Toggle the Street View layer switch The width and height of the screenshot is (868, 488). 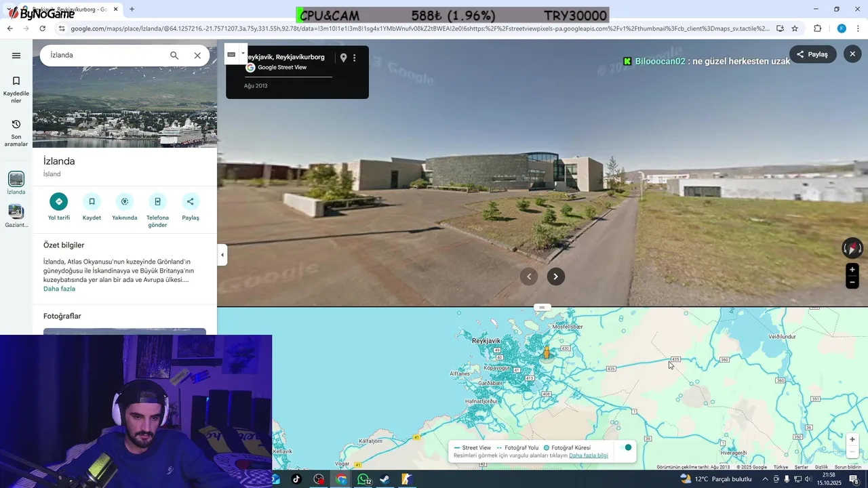625,447
